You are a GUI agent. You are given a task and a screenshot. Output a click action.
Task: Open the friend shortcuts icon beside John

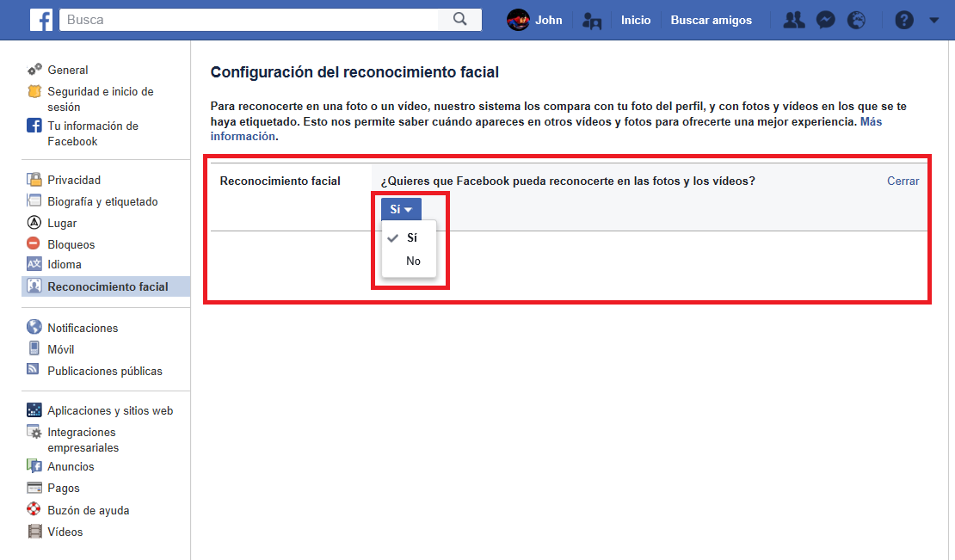(591, 21)
